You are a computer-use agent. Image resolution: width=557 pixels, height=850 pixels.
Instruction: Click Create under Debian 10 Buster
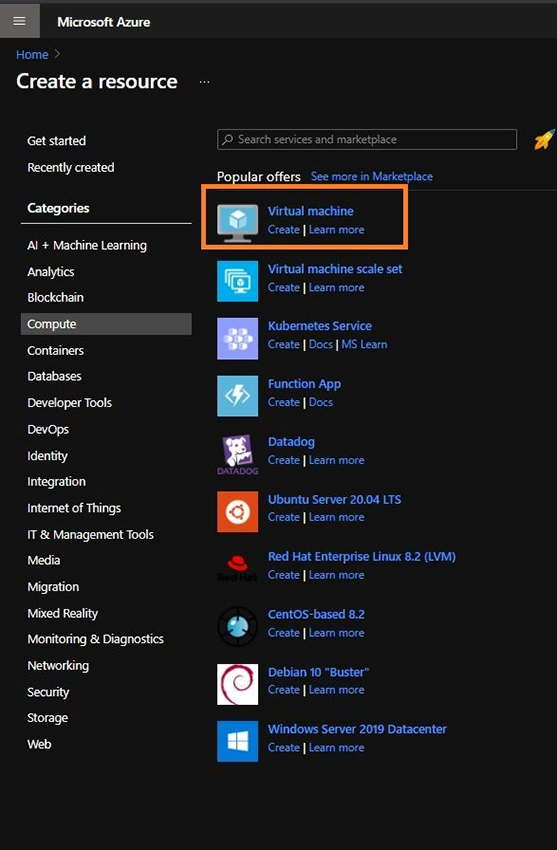[283, 690]
